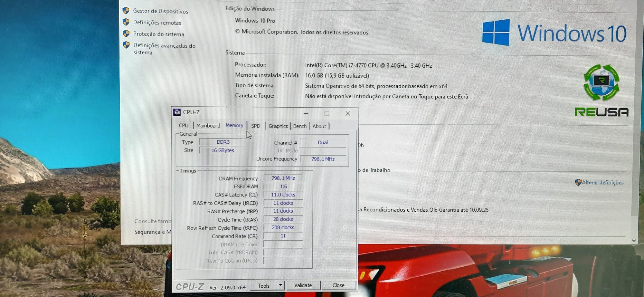Screen dimensions: 644x297
Task: Switch to the Mainboard tab in CPU-Z
Action: coord(208,126)
